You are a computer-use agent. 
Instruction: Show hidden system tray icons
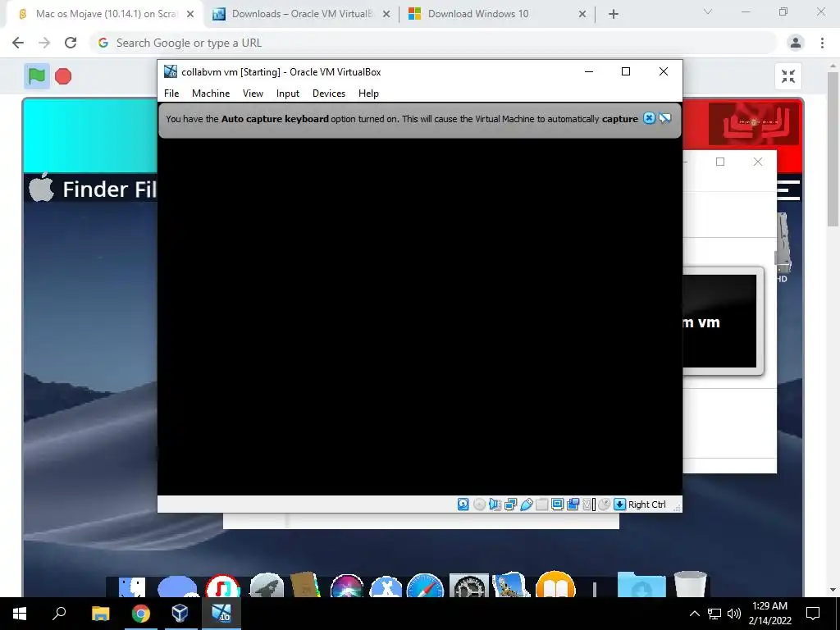(694, 614)
